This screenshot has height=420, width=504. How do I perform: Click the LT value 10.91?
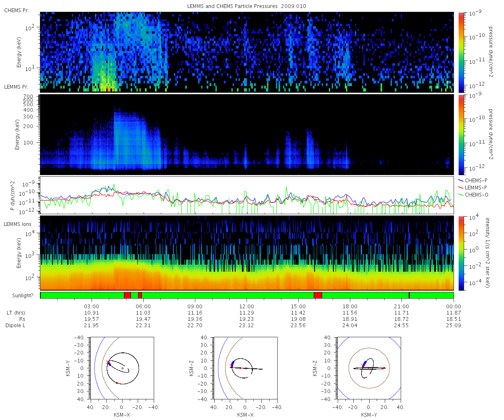[x=92, y=313]
